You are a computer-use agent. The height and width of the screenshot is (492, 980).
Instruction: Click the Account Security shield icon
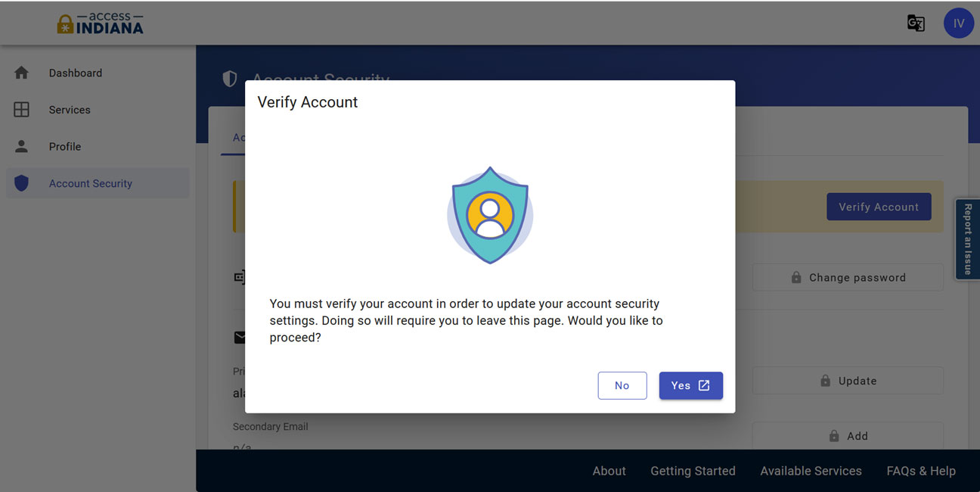(21, 183)
